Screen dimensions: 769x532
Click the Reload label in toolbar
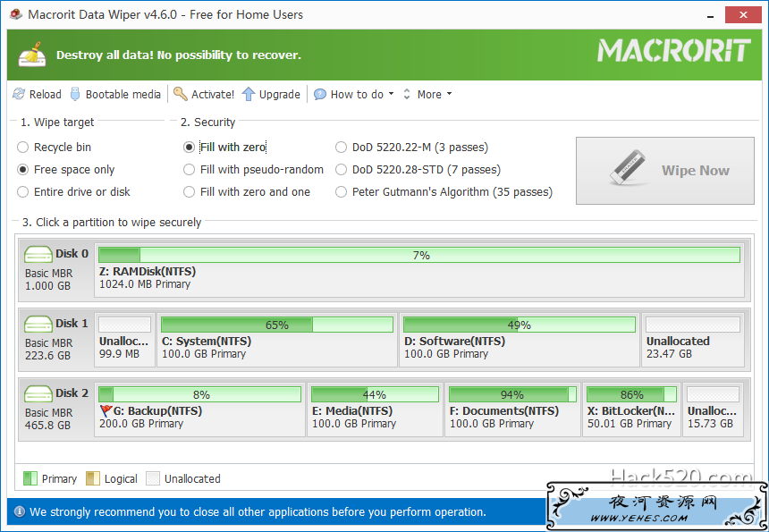[x=45, y=94]
